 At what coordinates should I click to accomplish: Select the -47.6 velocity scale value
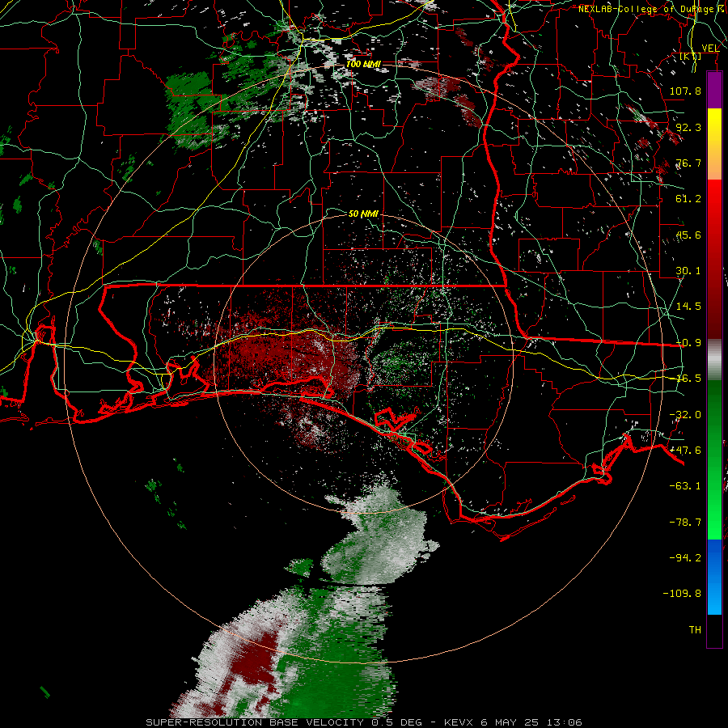685,451
